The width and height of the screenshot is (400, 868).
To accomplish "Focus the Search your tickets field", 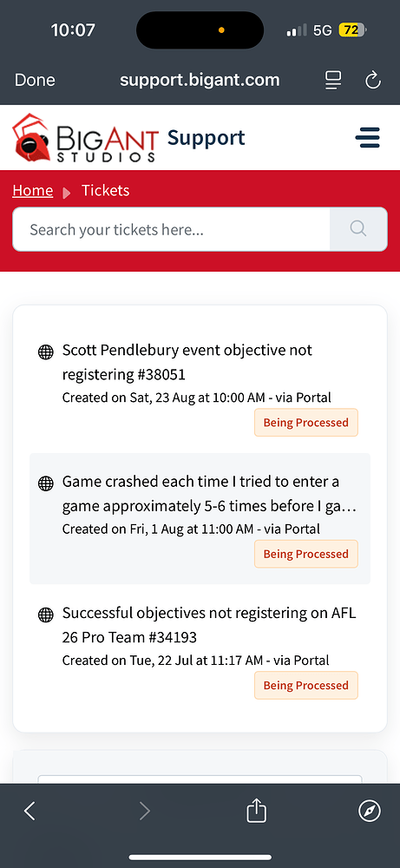I will click(x=171, y=229).
